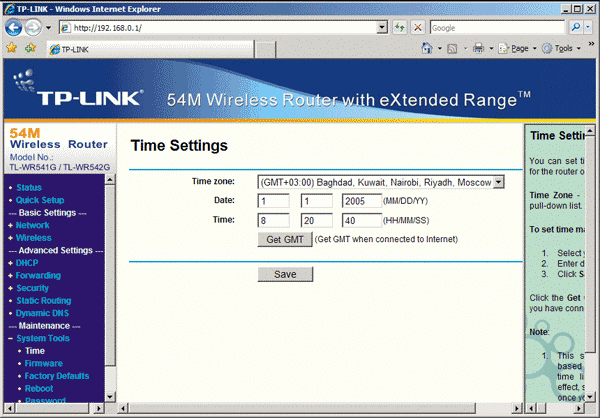
Task: Click the time minutes field
Action: coord(316,220)
